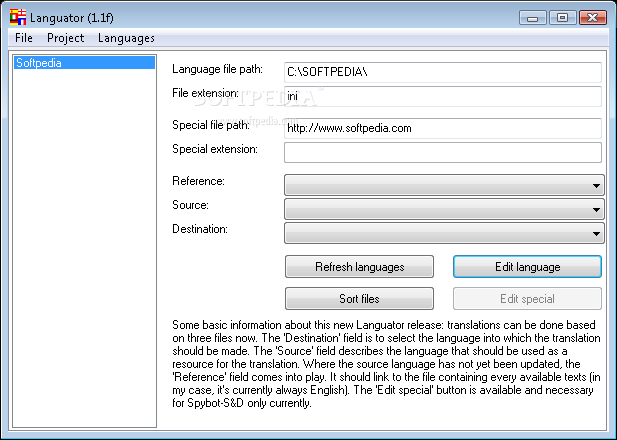This screenshot has width=617, height=440.
Task: Click the File extension input field
Action: tap(443, 96)
